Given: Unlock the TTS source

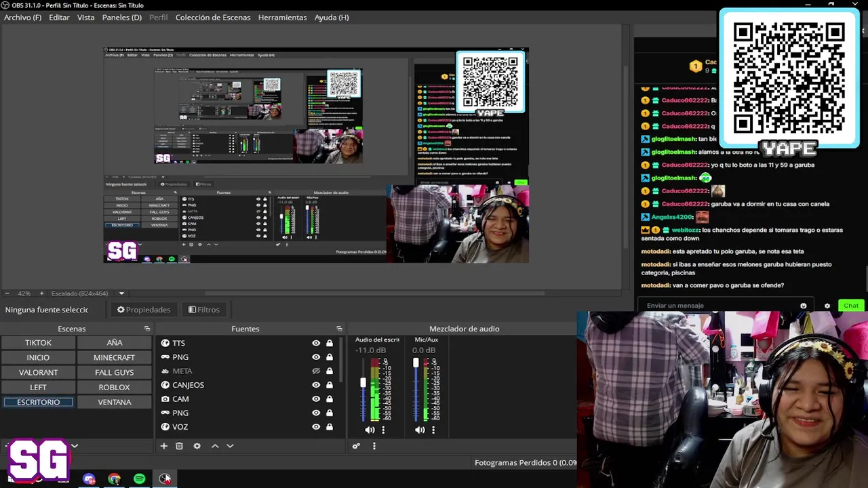Looking at the screenshot, I should (x=330, y=343).
